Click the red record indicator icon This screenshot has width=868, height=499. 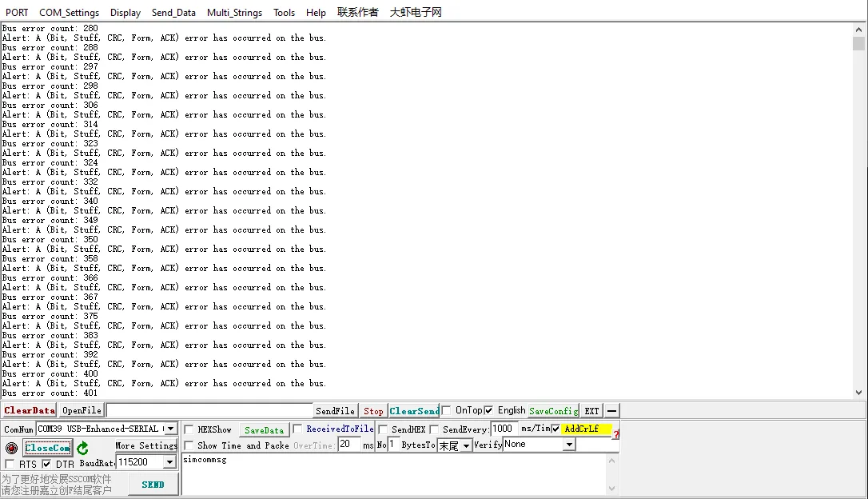tap(11, 448)
